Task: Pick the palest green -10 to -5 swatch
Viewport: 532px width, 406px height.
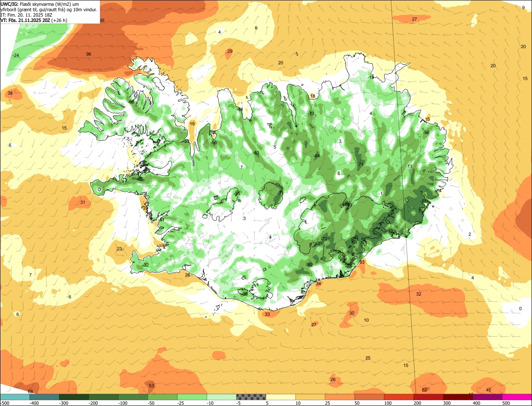Action: point(222,397)
